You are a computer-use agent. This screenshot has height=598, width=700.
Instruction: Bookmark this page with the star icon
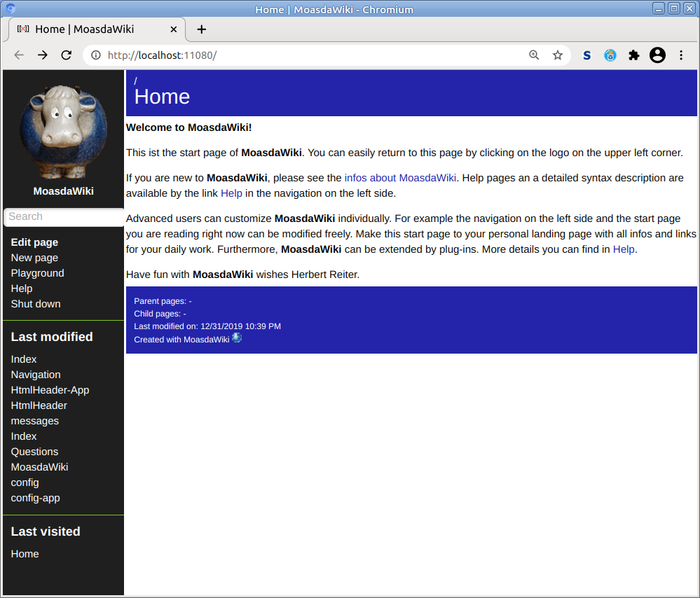558,55
